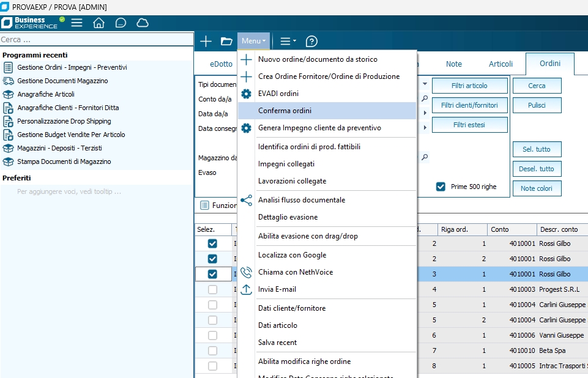Click the open folder toolbar icon

click(x=226, y=42)
